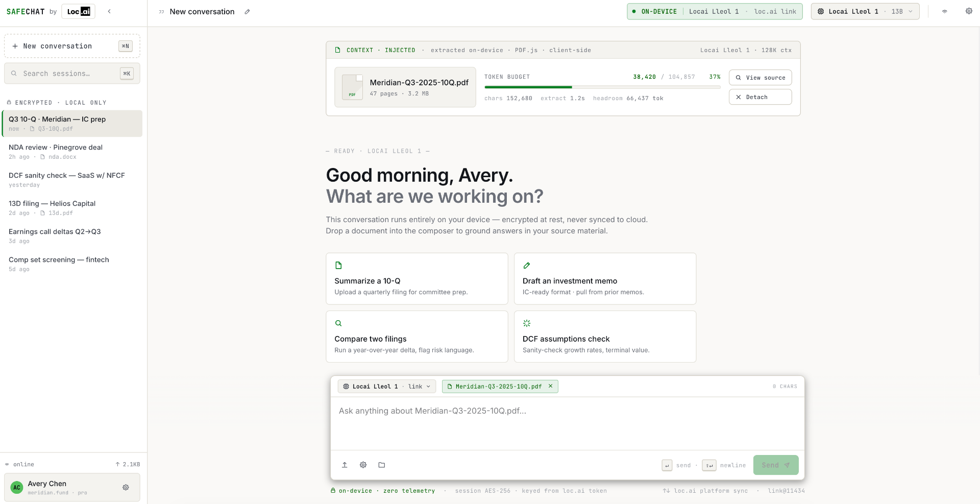Open composer settings gear icon

pos(363,465)
